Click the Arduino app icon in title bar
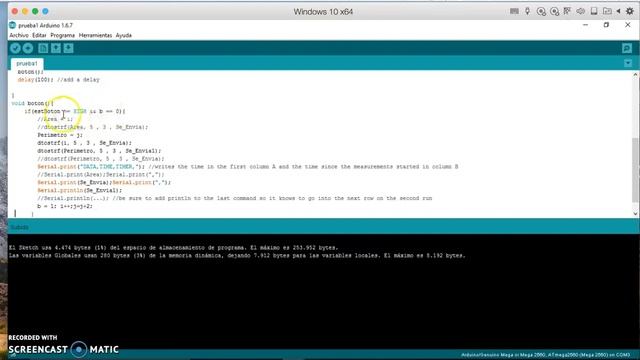Screen dimensions: 640x360 pos(13,25)
